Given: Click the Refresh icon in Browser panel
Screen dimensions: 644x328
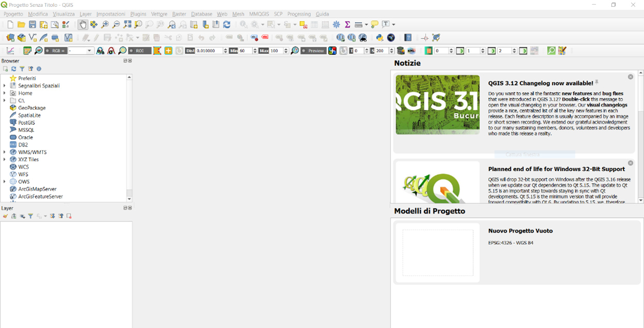Looking at the screenshot, I should pyautogui.click(x=13, y=69).
